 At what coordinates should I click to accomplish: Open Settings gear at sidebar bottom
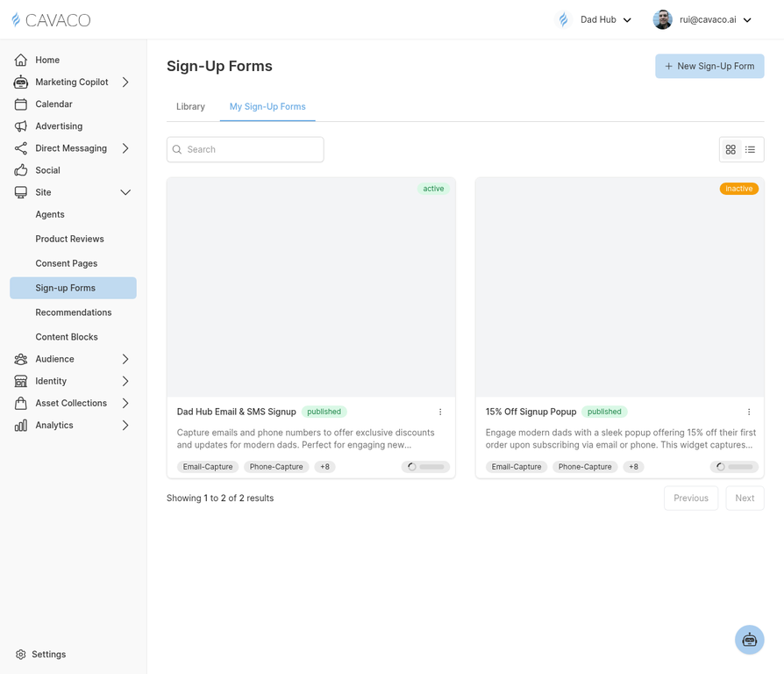click(x=20, y=655)
